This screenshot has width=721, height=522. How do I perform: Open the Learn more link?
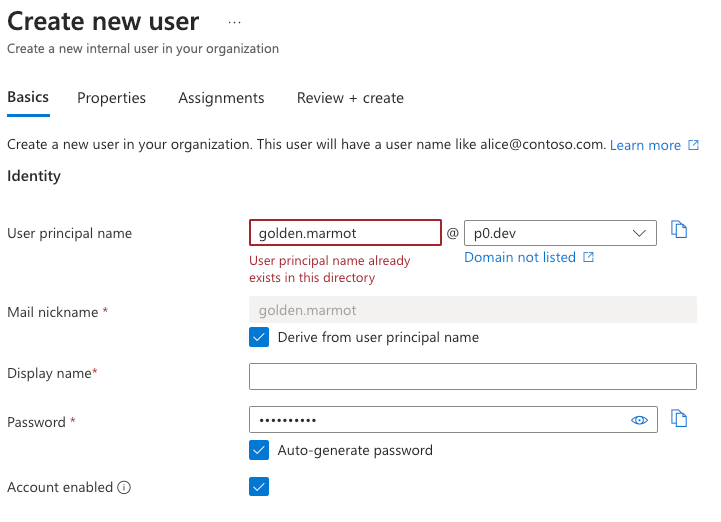[x=645, y=145]
